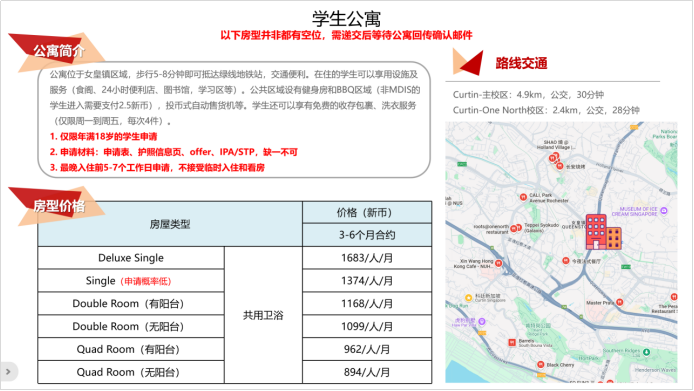Click the Curtin Singapore yellow star marker

click(x=468, y=298)
